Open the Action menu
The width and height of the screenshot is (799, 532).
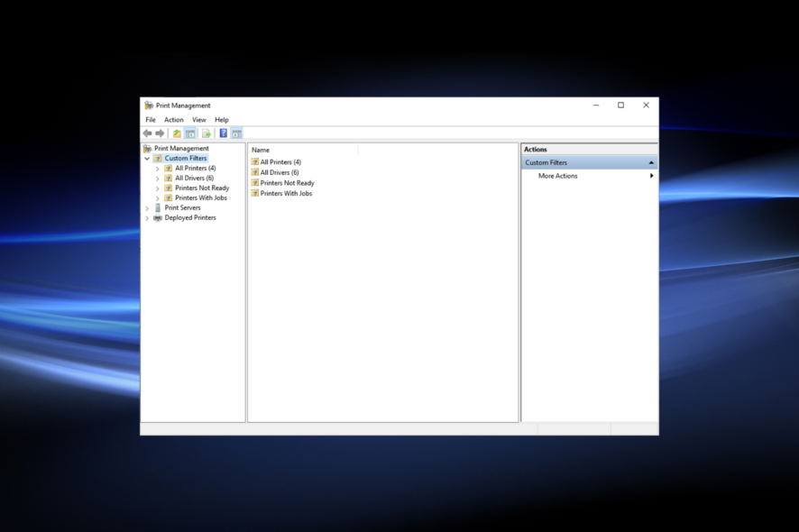click(173, 119)
